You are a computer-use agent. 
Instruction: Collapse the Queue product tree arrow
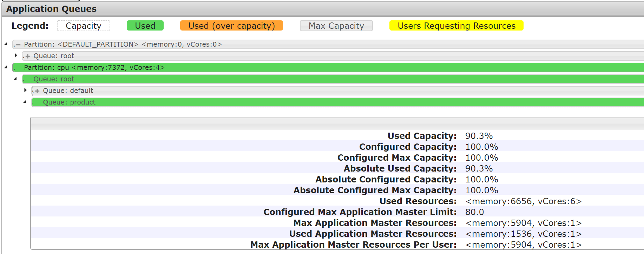pos(25,102)
